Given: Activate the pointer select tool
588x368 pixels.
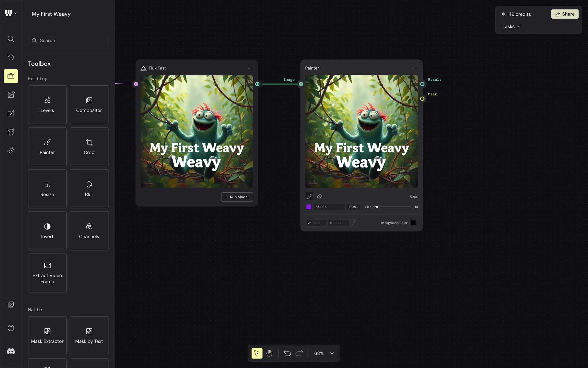Looking at the screenshot, I should coord(257,353).
